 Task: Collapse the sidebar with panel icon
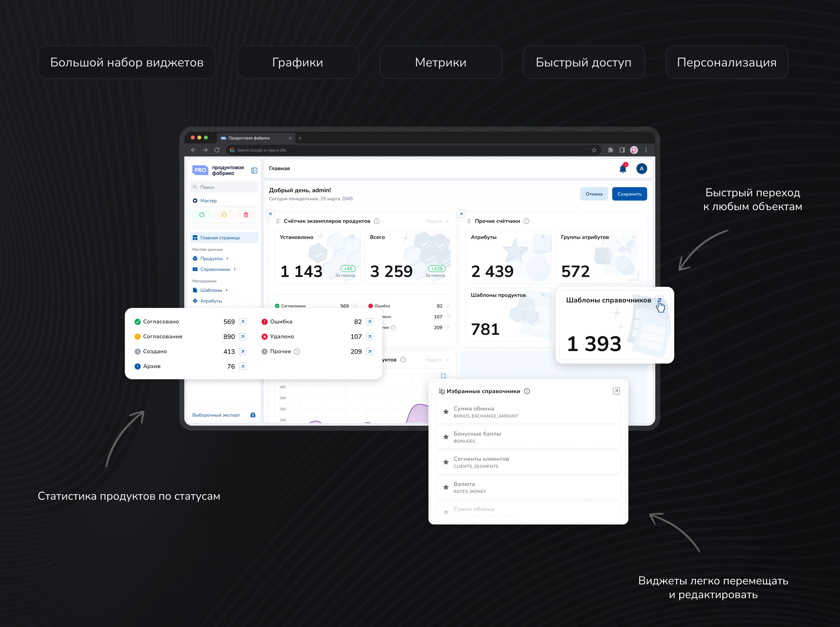[x=254, y=170]
